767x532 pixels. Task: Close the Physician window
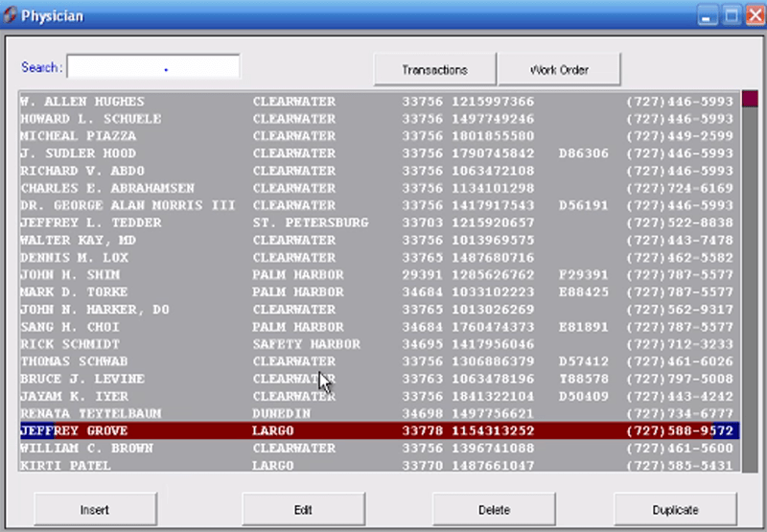(x=755, y=16)
